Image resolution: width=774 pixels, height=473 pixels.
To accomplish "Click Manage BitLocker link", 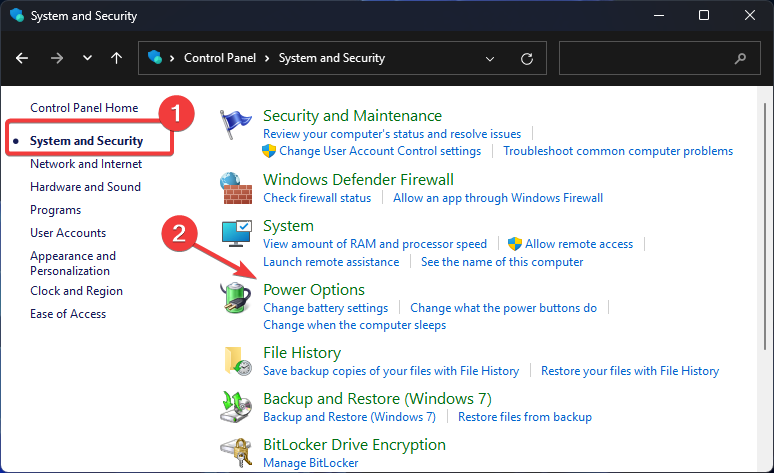I will (310, 463).
